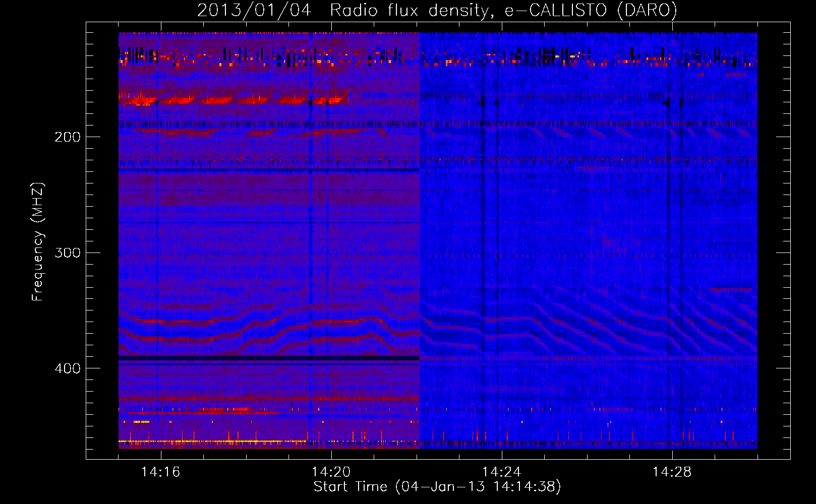Image resolution: width=816 pixels, height=504 pixels.
Task: Click the 400 frequency tick label
Action: coord(68,368)
